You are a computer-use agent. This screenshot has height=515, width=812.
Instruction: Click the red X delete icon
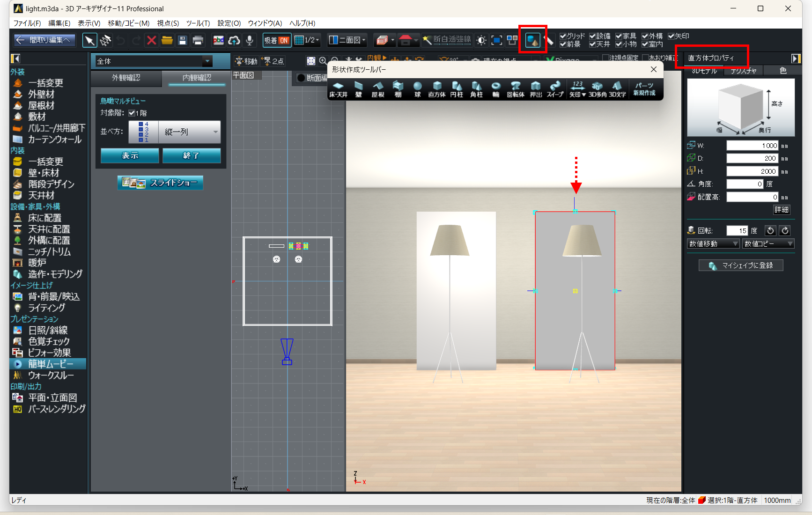(151, 41)
